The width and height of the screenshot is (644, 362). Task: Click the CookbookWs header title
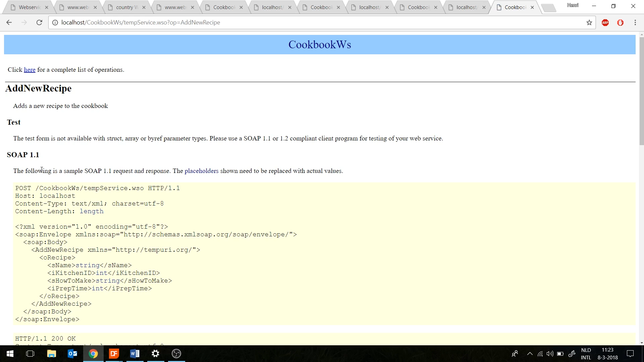pyautogui.click(x=319, y=45)
